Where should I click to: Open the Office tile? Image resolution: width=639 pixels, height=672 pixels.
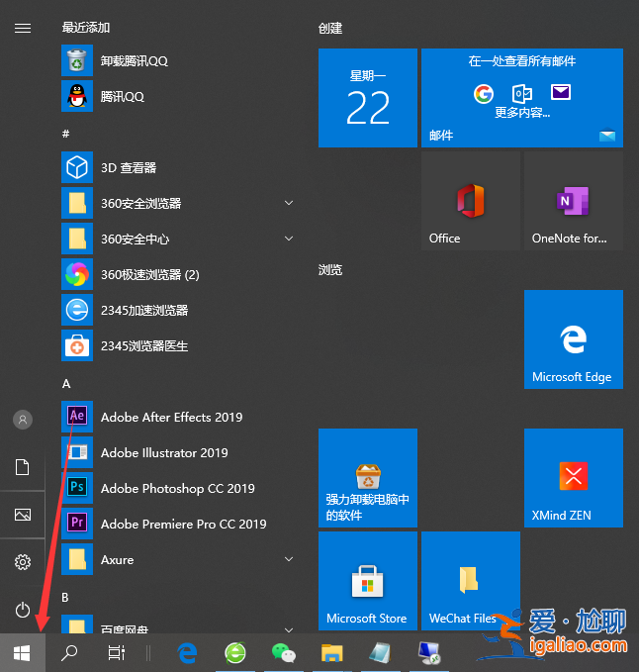(471, 201)
